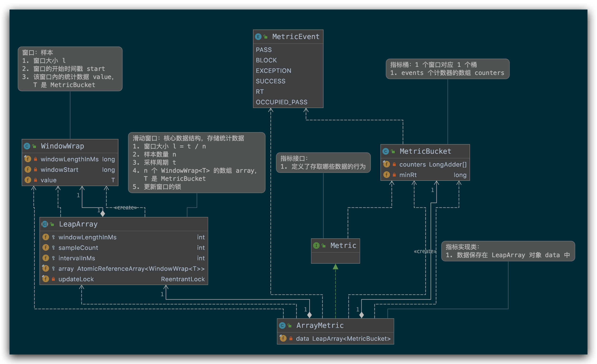
Task: Select the window sample note above WindowWrap
Action: pyautogui.click(x=70, y=69)
